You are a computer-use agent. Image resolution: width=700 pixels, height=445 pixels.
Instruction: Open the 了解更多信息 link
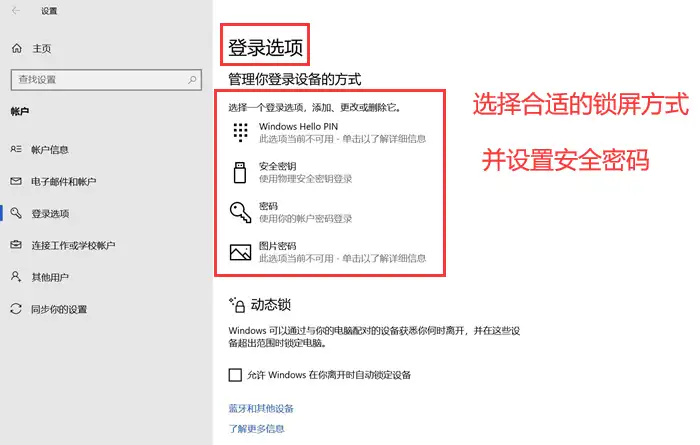(256, 429)
